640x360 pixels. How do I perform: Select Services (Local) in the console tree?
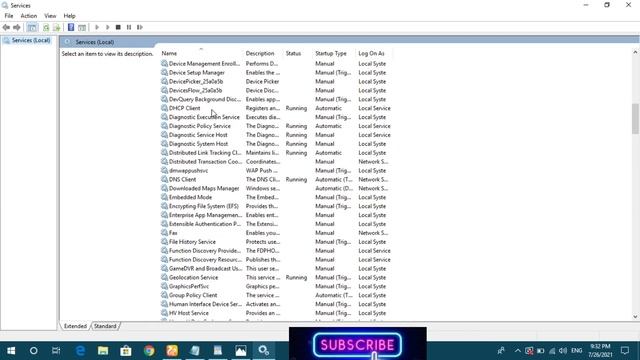[x=31, y=40]
